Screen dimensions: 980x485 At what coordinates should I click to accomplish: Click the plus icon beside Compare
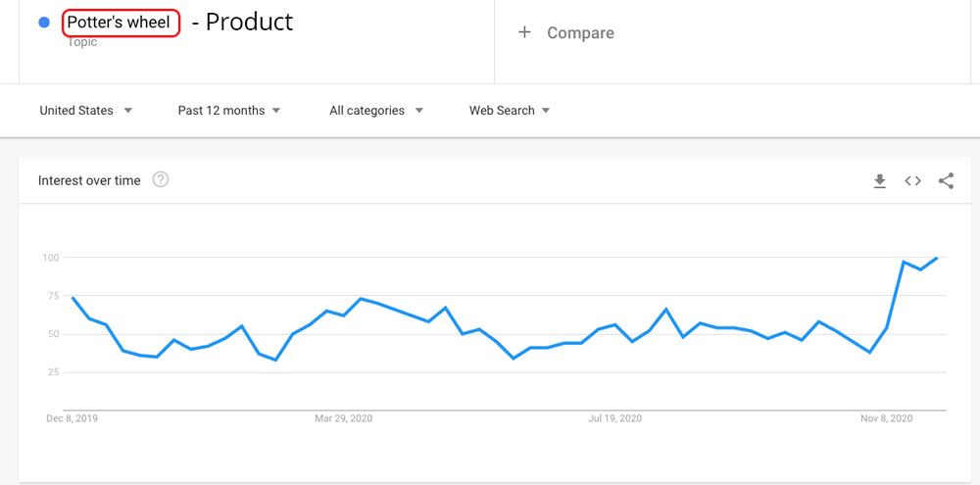[524, 32]
